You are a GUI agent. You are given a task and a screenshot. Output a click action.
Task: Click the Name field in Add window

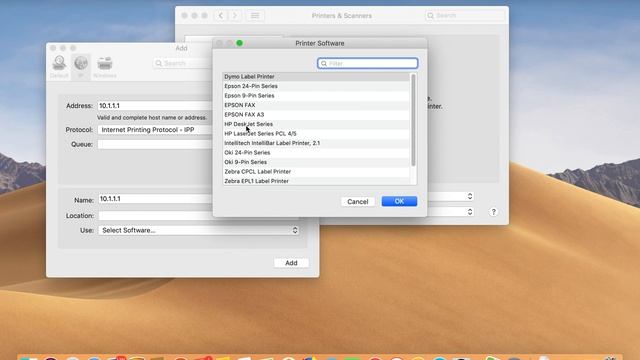click(155, 199)
